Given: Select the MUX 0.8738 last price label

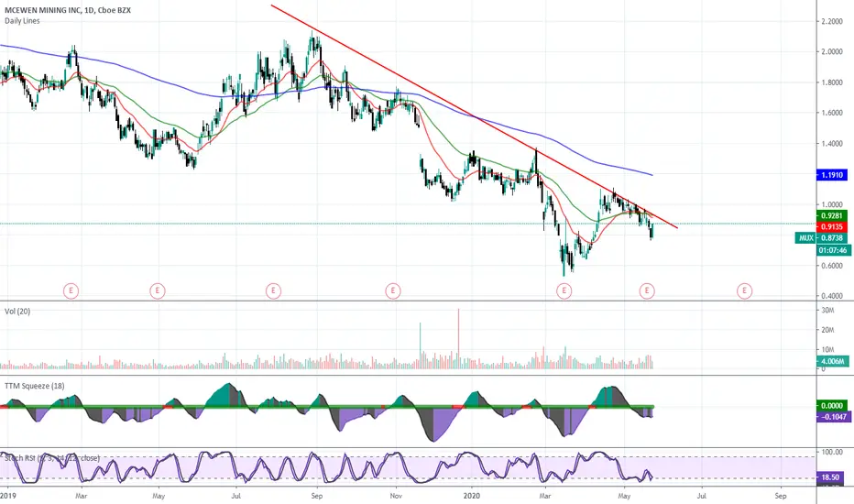Looking at the screenshot, I should point(821,238).
